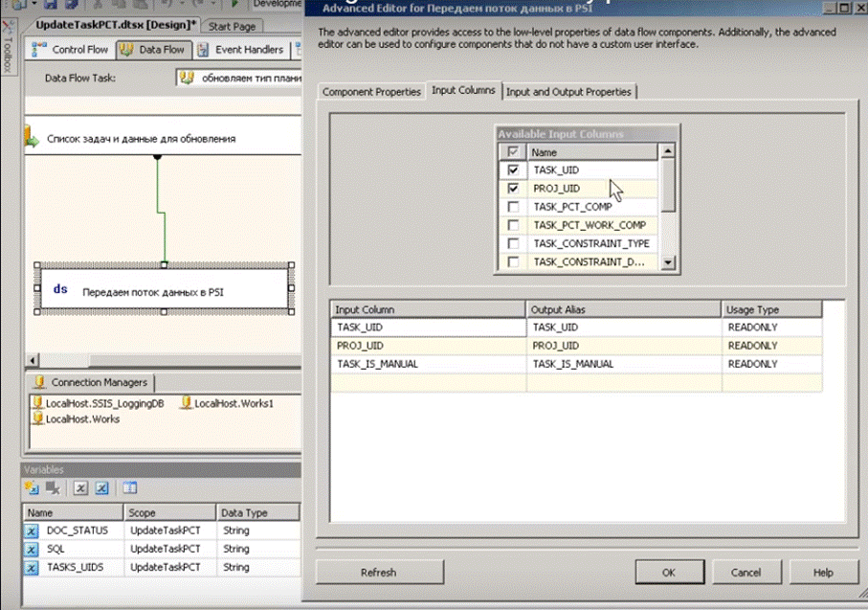868x610 pixels.
Task: Switch to the Control Flow tab
Action: pos(71,50)
